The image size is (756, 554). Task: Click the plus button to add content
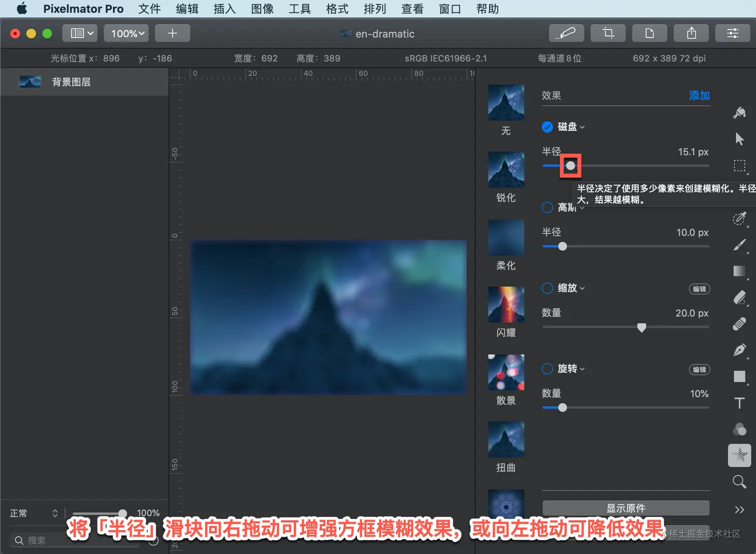[x=172, y=33]
